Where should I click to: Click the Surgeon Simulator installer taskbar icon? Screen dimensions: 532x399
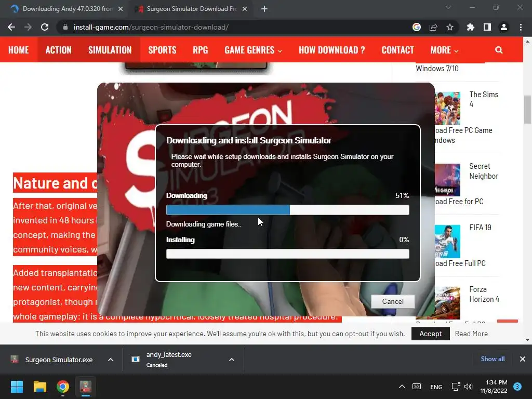[x=86, y=387]
